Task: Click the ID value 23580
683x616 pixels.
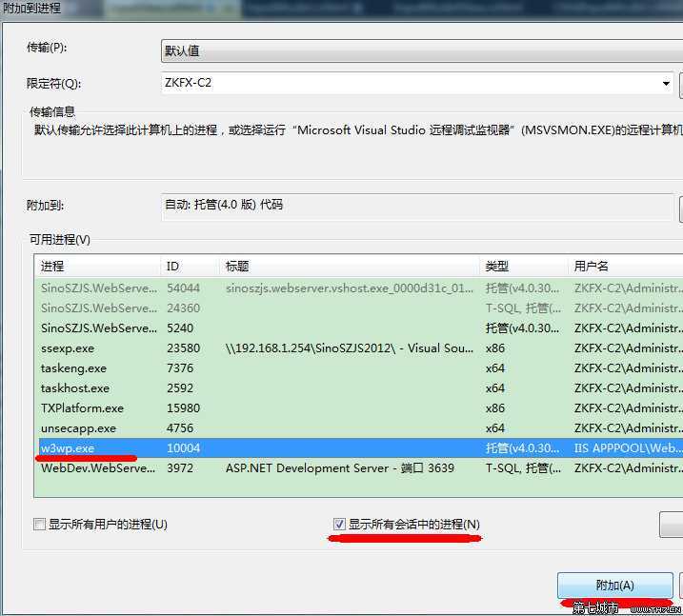Action: (x=184, y=348)
